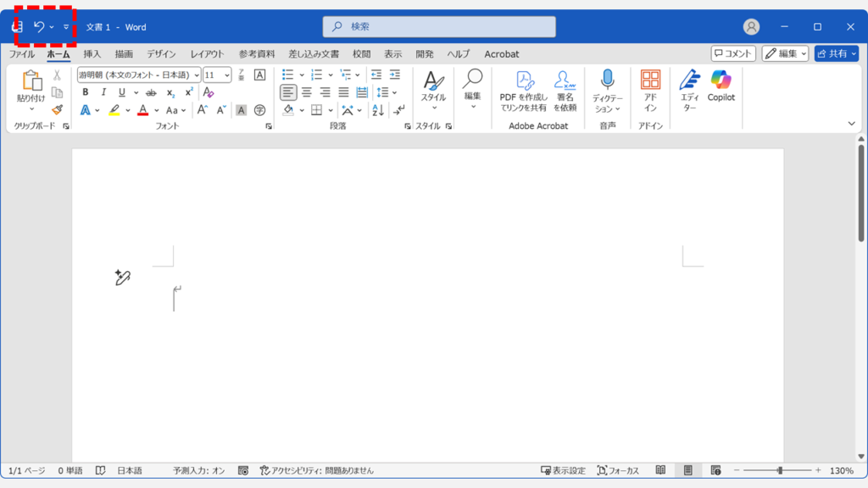This screenshot has height=488, width=868.
Task: Click the Clear All Formatting icon
Action: coord(209,92)
